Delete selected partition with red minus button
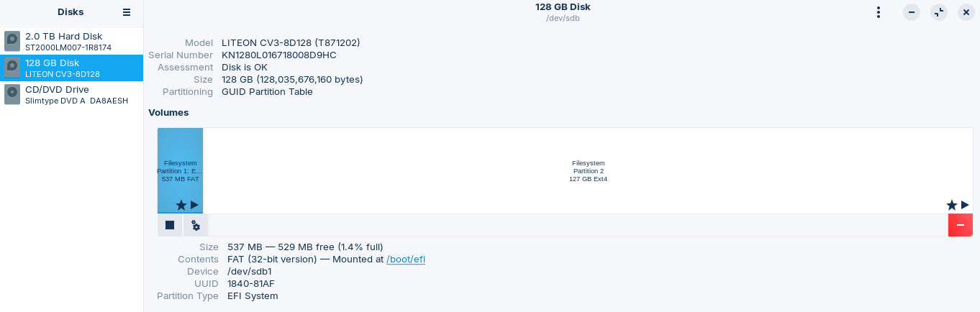This screenshot has width=980, height=312. click(961, 225)
